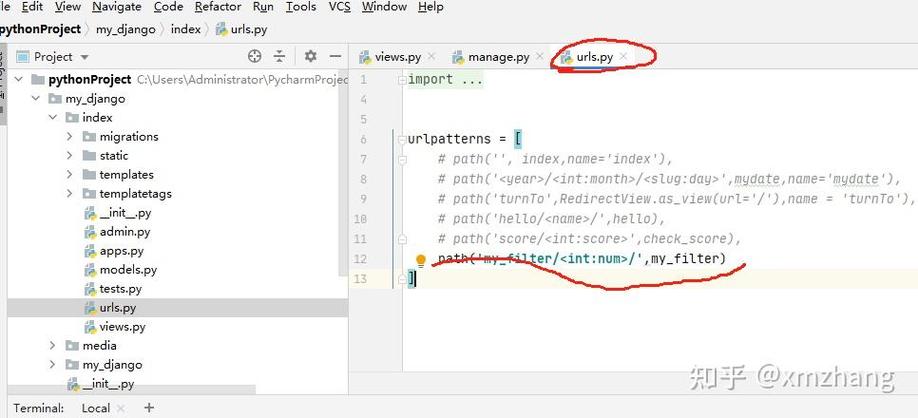Image resolution: width=918 pixels, height=418 pixels.
Task: Click the yellow light bulb intention icon
Action: 421,260
